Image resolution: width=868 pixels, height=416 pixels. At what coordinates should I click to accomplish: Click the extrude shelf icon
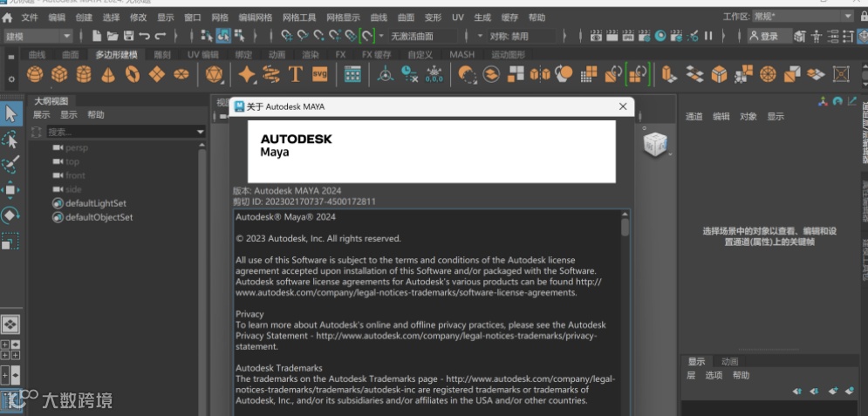pyautogui.click(x=669, y=73)
